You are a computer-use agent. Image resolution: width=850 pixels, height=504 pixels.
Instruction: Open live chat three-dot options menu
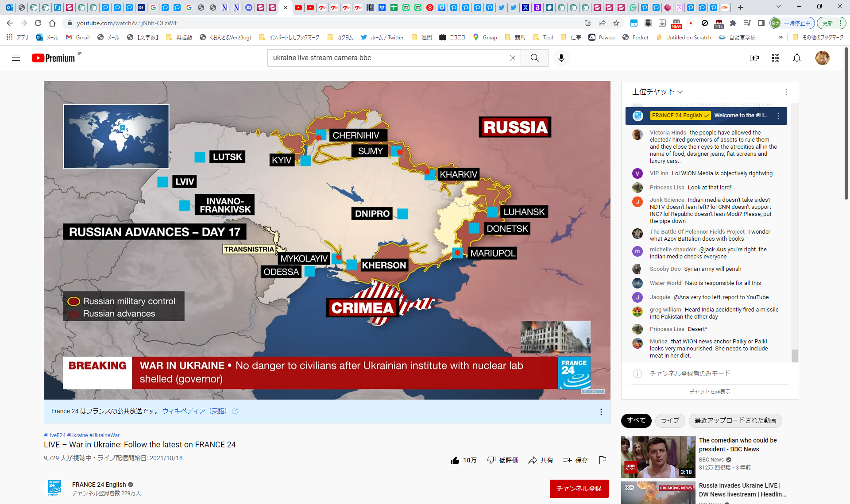point(786,92)
